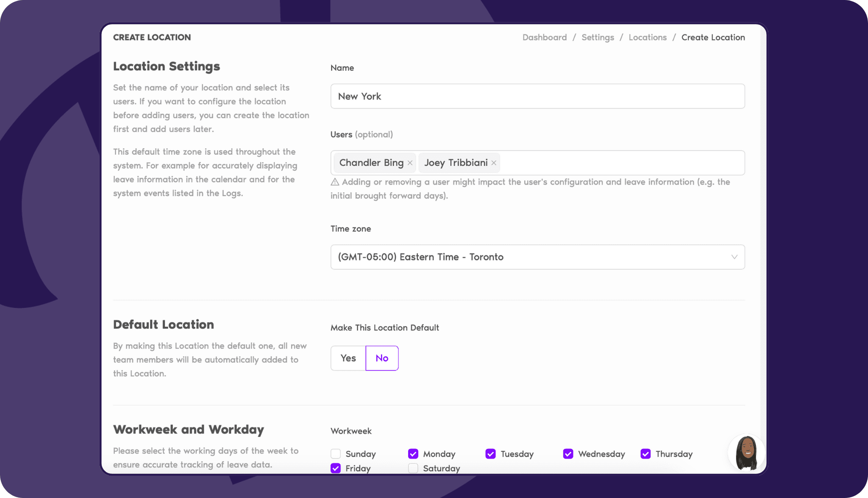Screen dimensions: 868x498
Task: Click the warning triangle icon
Action: click(x=335, y=182)
